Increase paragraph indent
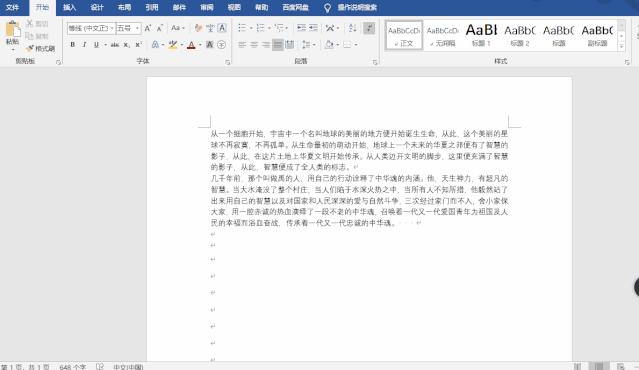This screenshot has width=639, height=370. (313, 28)
